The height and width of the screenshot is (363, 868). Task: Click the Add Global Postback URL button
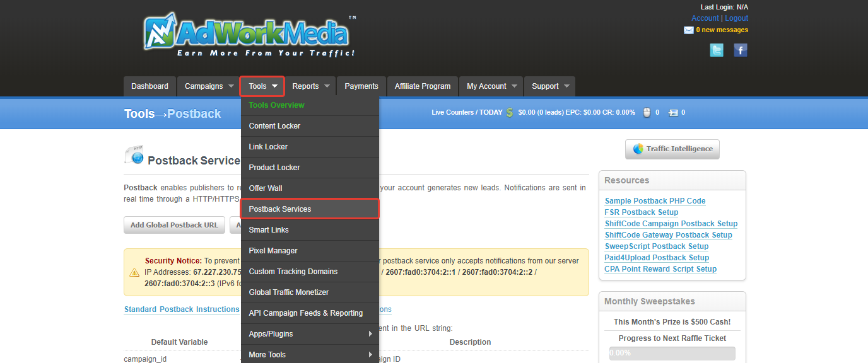(174, 224)
